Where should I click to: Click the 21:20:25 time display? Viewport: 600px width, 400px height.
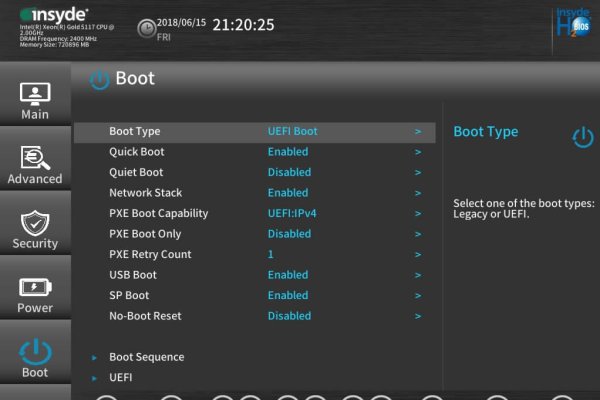click(243, 25)
